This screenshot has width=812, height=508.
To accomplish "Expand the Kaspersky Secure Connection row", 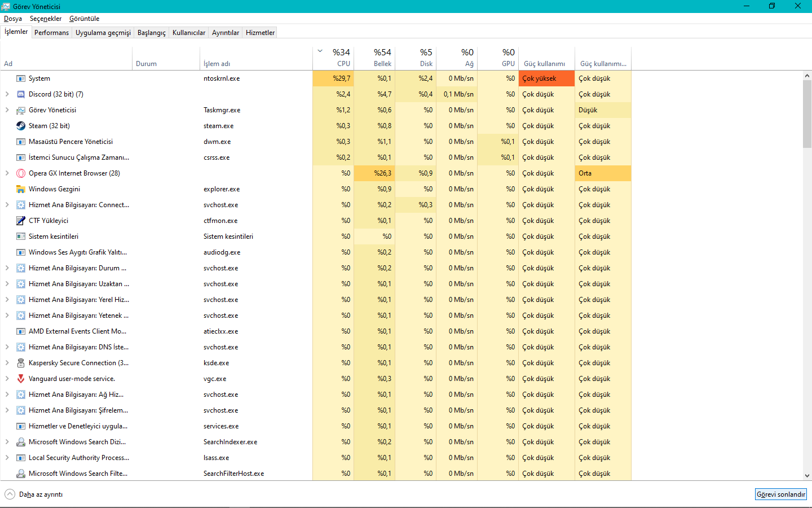I will pyautogui.click(x=7, y=363).
